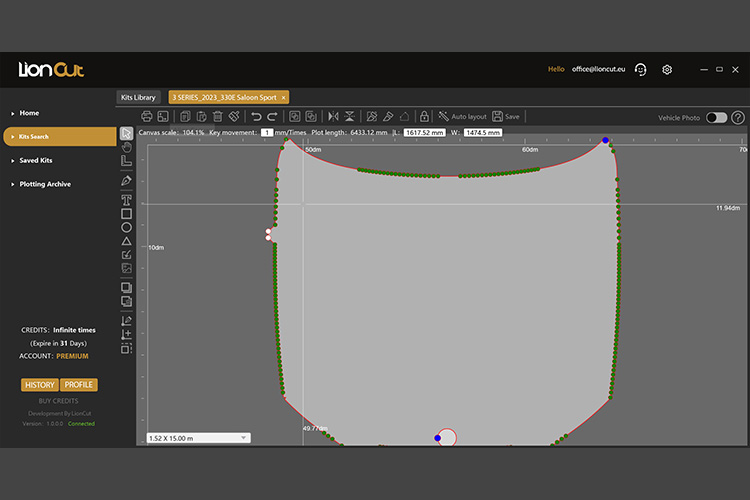The width and height of the screenshot is (750, 500).
Task: Switch to the Kits Library tab
Action: pyautogui.click(x=138, y=97)
